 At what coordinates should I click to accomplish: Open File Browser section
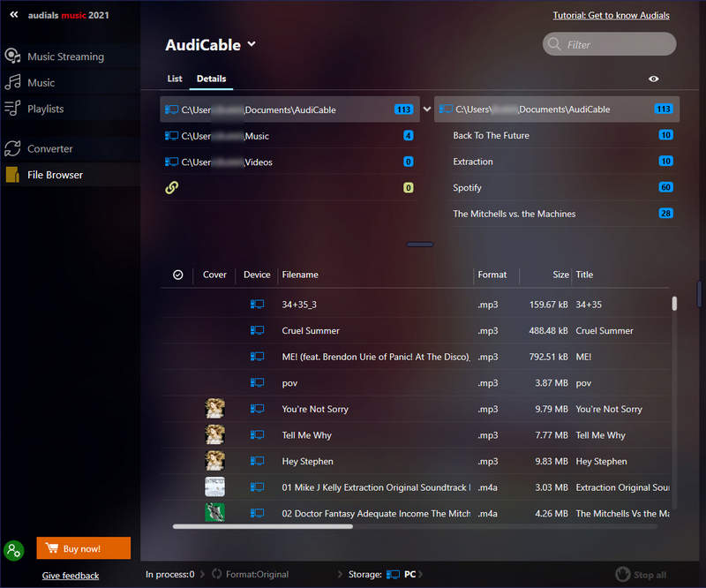point(55,175)
